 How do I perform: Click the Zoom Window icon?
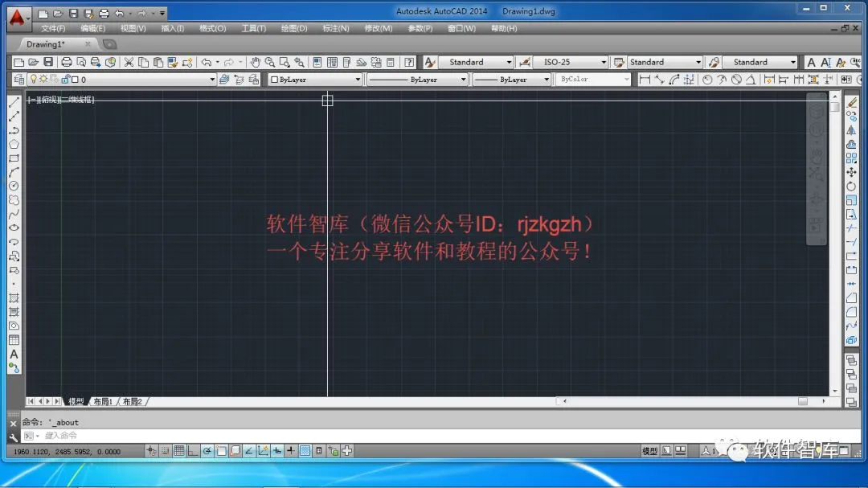tap(285, 62)
